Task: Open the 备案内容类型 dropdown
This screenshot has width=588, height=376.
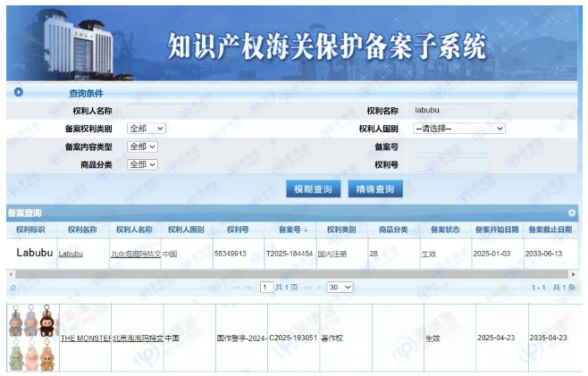Action: click(x=142, y=146)
